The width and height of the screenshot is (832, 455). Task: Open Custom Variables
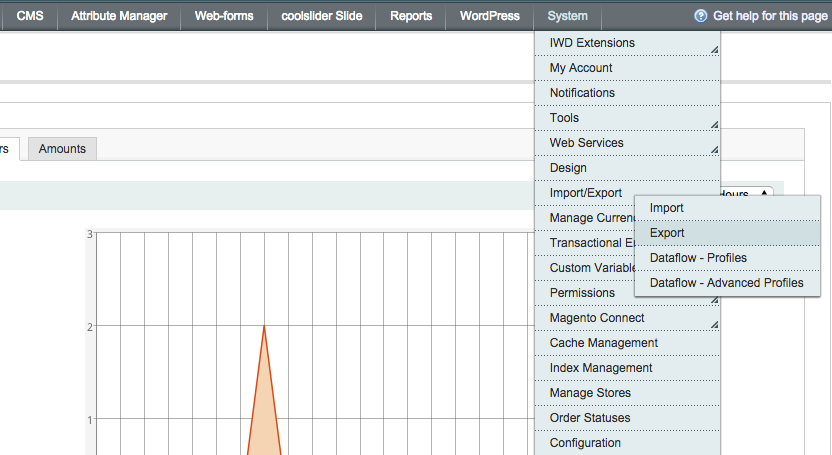click(x=585, y=268)
